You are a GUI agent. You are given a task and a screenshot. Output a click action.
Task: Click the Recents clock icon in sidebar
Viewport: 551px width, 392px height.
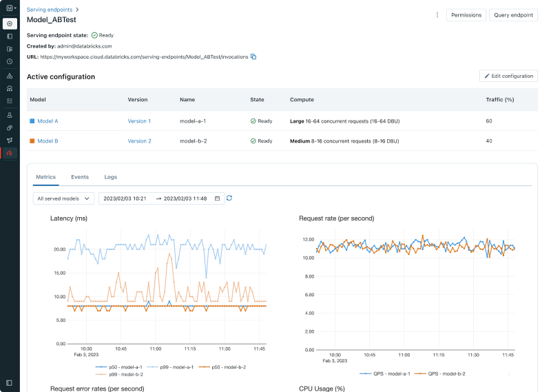click(x=10, y=61)
